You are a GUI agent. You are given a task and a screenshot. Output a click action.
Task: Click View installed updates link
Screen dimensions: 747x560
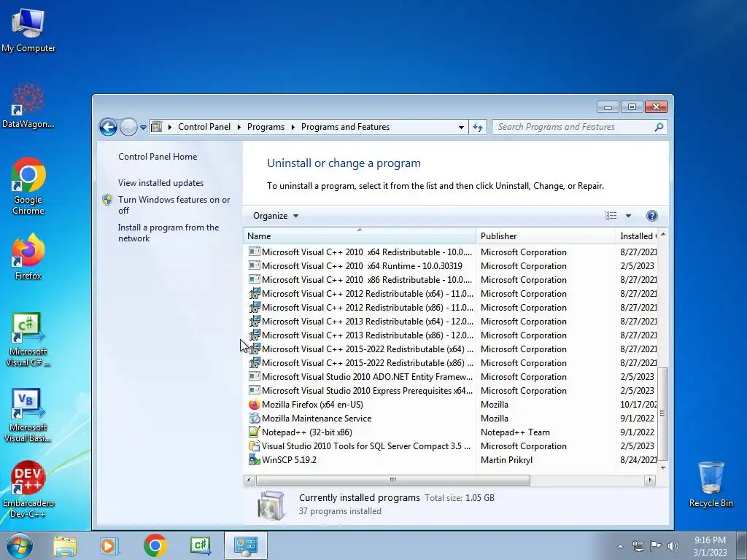click(160, 183)
